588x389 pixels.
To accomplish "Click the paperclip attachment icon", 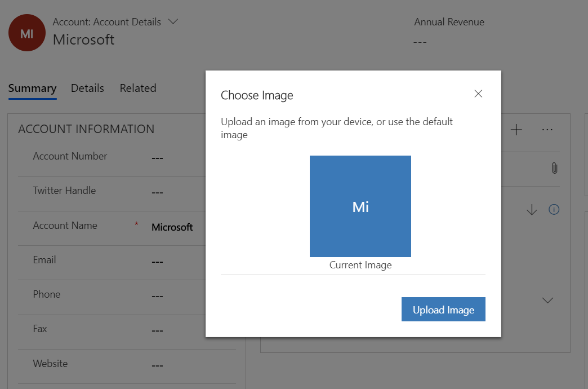I will pyautogui.click(x=554, y=168).
